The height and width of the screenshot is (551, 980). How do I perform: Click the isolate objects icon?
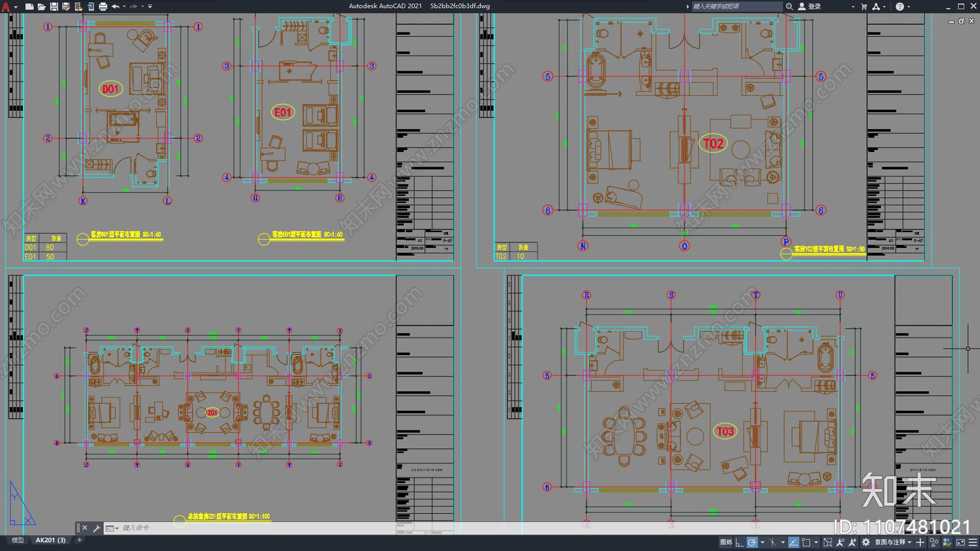[x=934, y=542]
